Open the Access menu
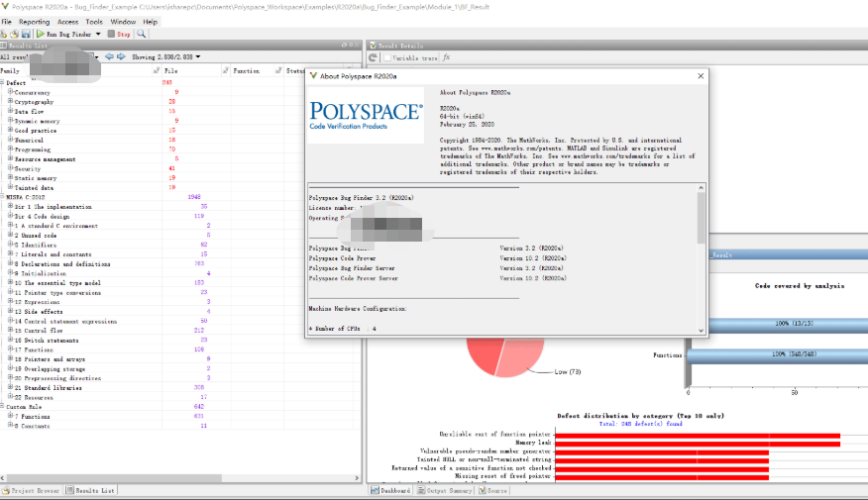Viewport: 868px width, 500px height. click(67, 22)
